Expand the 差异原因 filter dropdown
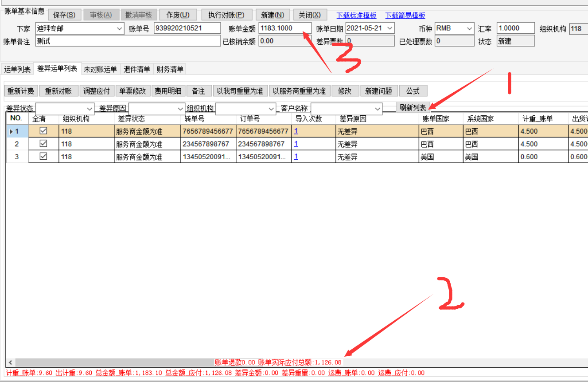This screenshot has width=588, height=382. tap(180, 109)
